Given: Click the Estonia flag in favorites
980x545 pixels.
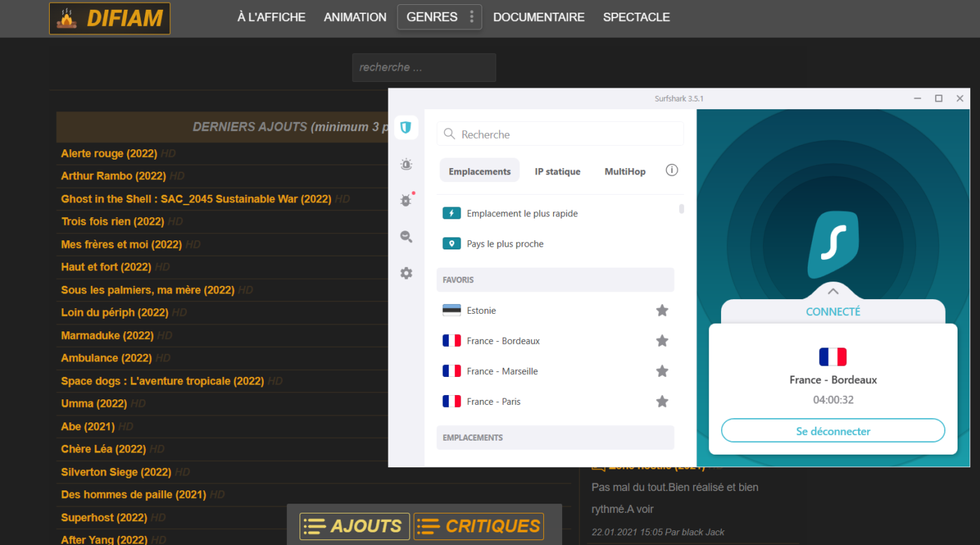Looking at the screenshot, I should tap(451, 310).
